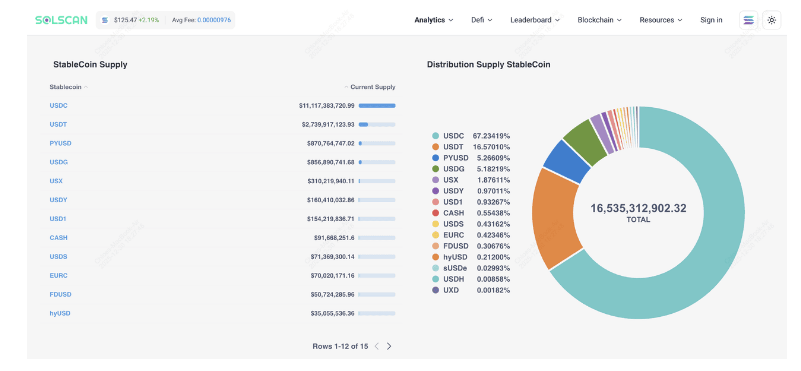Toggle PYUSD legend entry visibility
The width and height of the screenshot is (801, 371).
[x=470, y=158]
